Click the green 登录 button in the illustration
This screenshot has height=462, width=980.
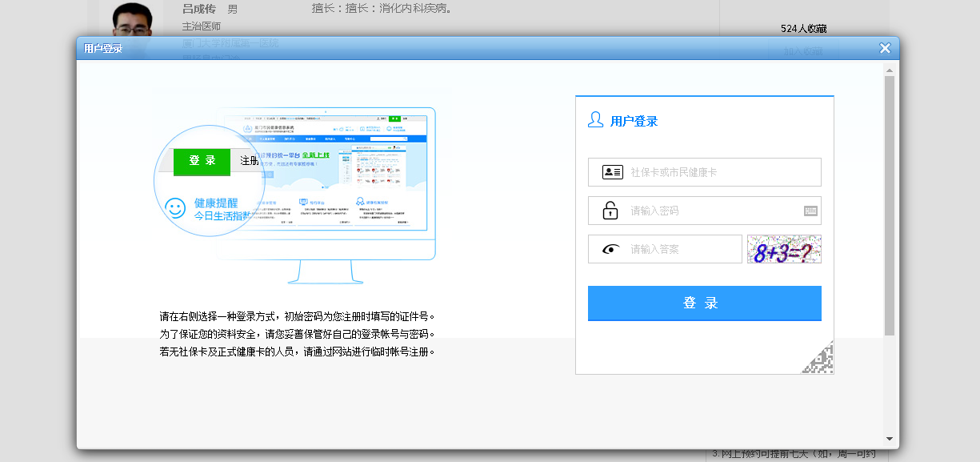(202, 161)
